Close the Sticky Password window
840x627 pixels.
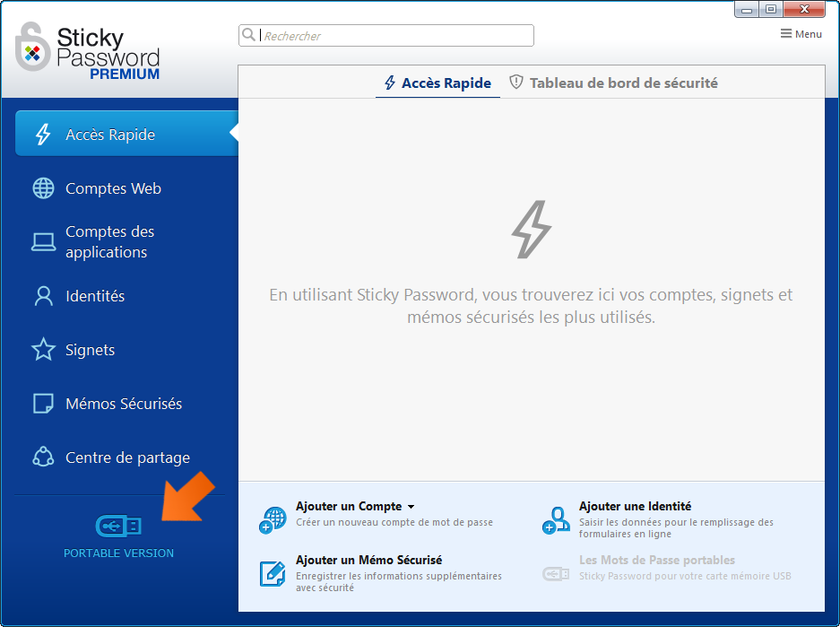803,9
